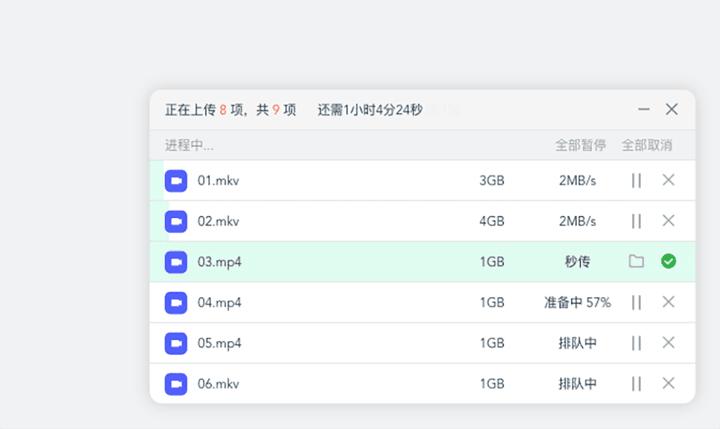This screenshot has height=429, width=720.
Task: Pause the 01.mkv upload
Action: tap(636, 180)
